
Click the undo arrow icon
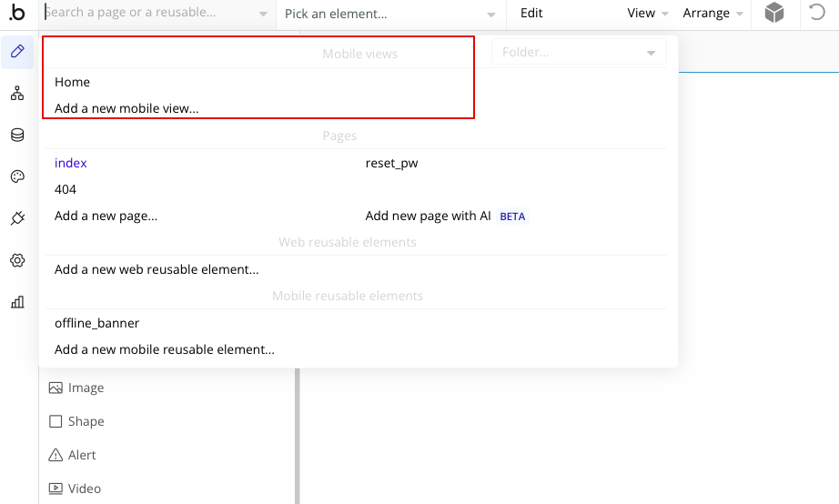click(x=816, y=12)
